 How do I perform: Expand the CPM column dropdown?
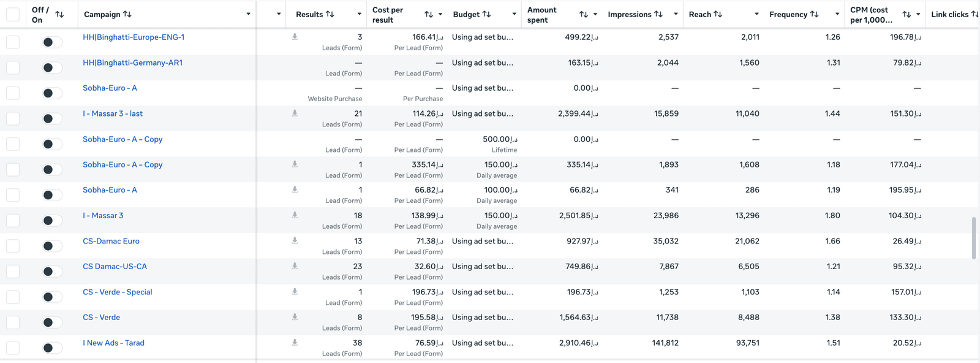click(x=918, y=14)
